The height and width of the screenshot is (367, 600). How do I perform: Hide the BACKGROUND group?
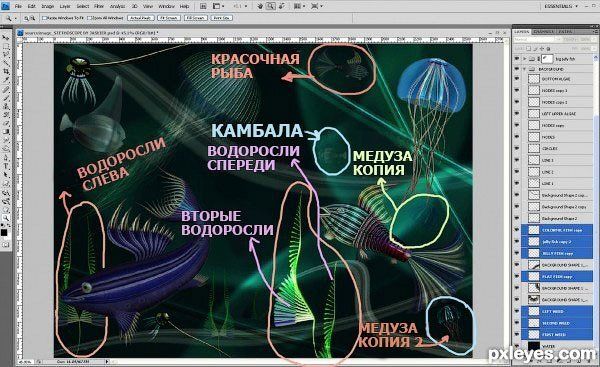pos(517,69)
